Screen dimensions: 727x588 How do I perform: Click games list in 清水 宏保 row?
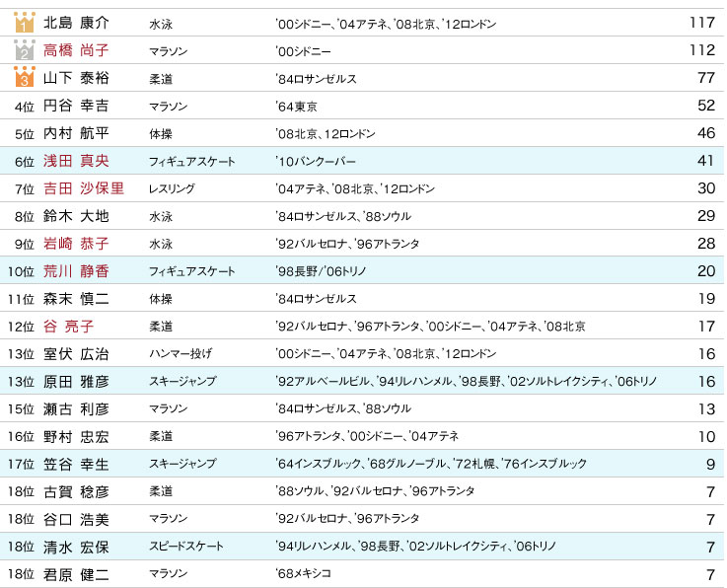tap(415, 547)
